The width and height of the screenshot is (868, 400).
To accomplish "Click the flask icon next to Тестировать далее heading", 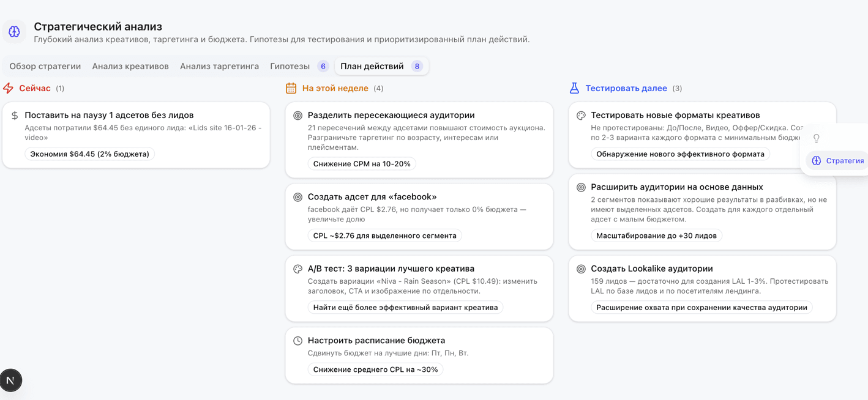I will [574, 88].
